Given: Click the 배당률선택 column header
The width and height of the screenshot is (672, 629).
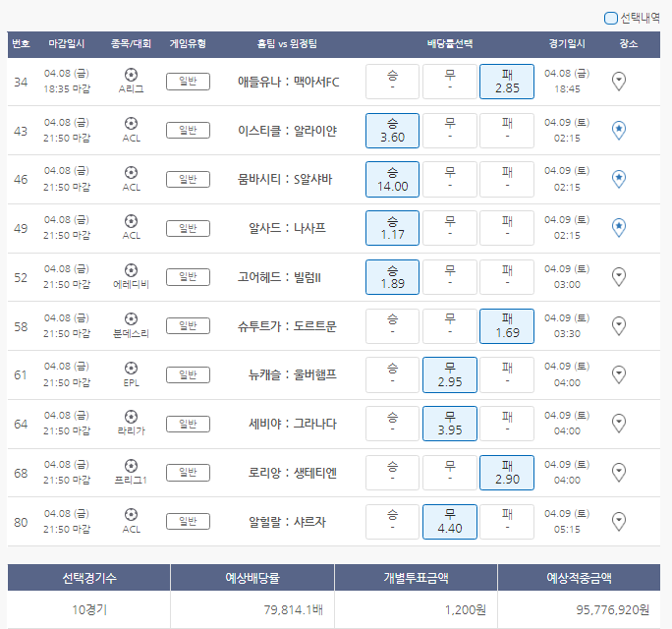Looking at the screenshot, I should 450,43.
